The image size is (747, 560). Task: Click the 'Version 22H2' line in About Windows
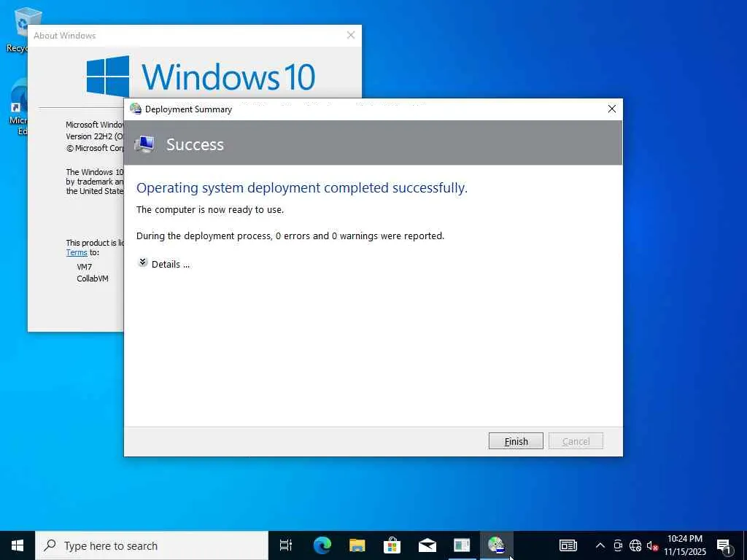click(94, 136)
